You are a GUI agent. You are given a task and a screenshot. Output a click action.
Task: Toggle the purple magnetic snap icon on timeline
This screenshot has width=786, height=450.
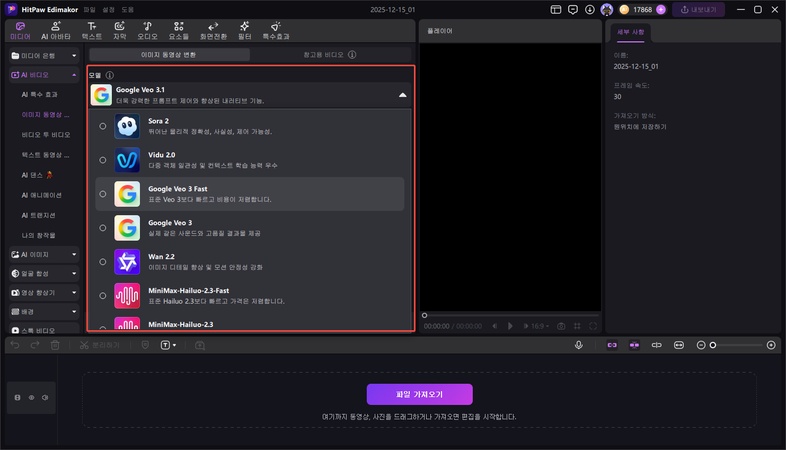634,345
